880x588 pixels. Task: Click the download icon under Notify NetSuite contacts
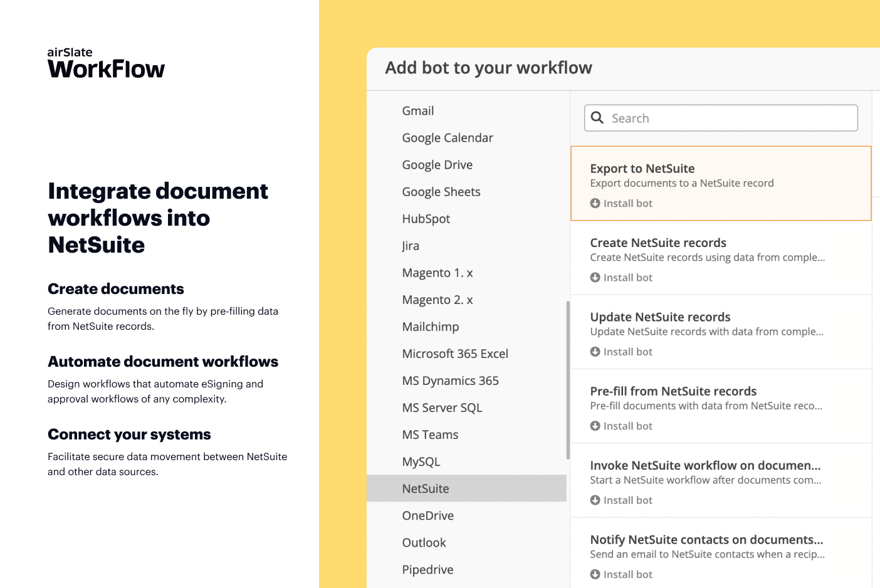click(595, 574)
